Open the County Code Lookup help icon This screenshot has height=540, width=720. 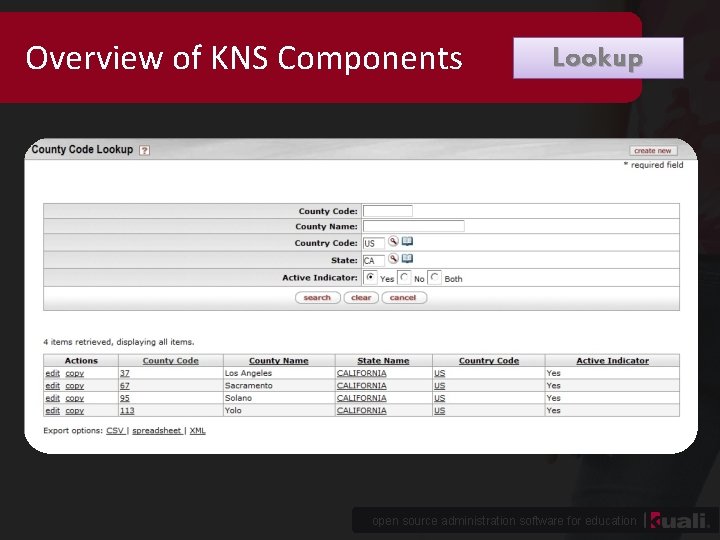click(144, 150)
